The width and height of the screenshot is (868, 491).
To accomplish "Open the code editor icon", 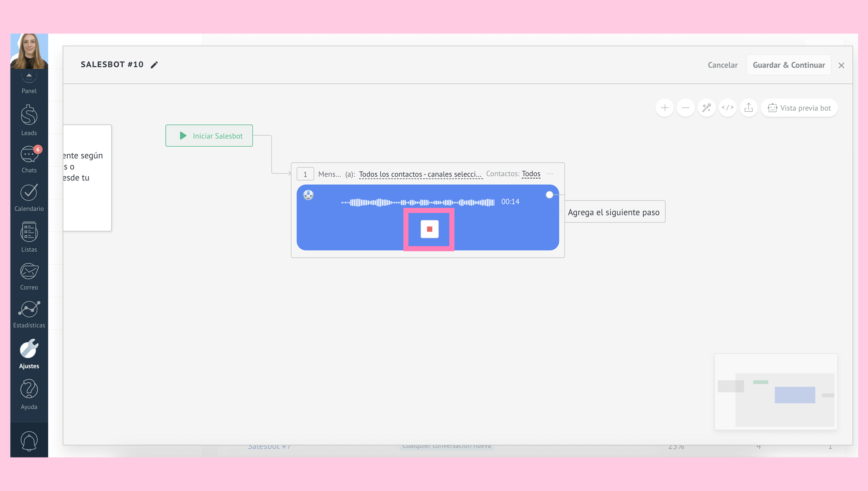I will pos(727,108).
